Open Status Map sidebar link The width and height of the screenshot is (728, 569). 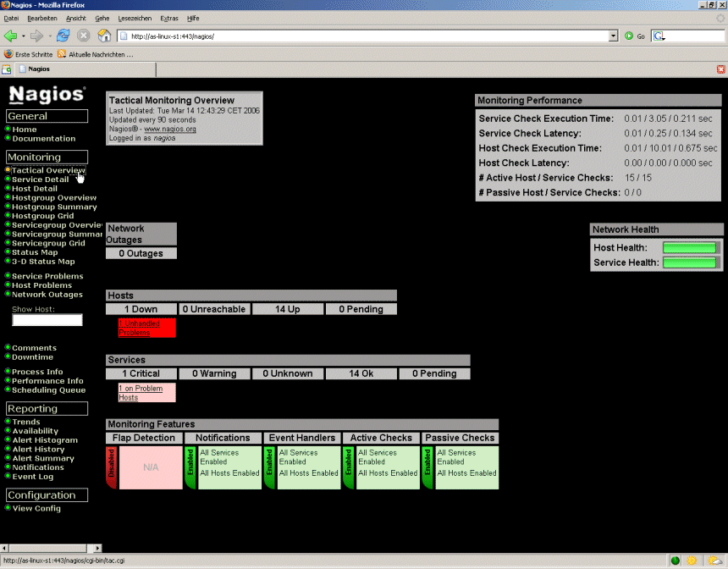tap(35, 252)
